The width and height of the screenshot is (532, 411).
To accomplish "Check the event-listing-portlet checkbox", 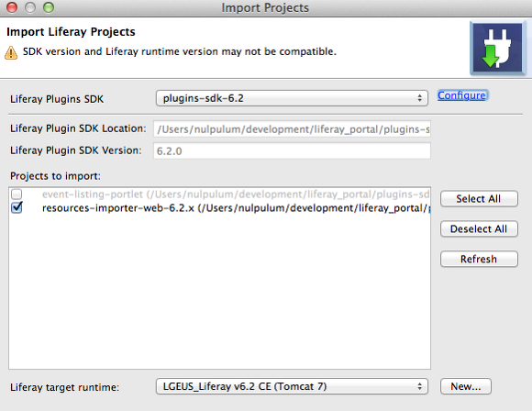I will pyautogui.click(x=17, y=194).
